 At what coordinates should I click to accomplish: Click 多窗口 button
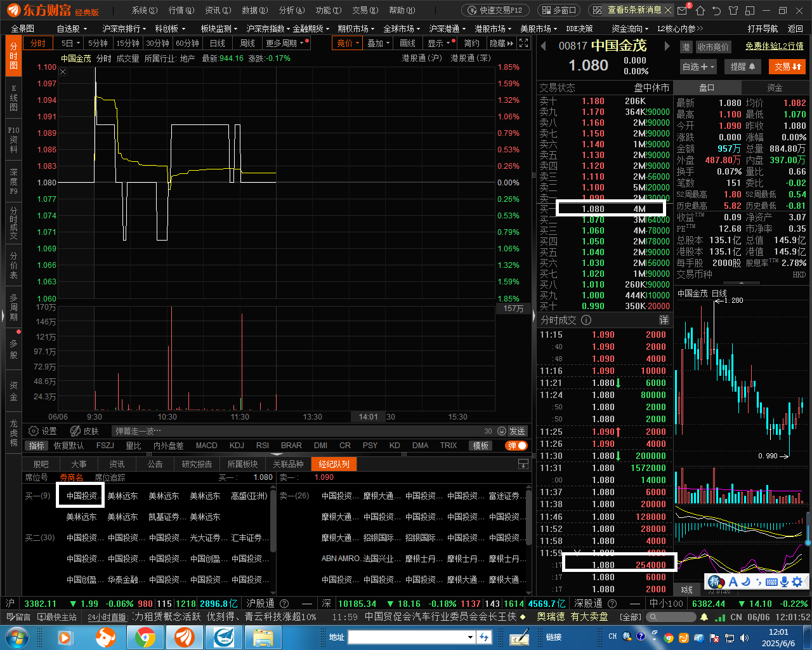click(x=559, y=10)
